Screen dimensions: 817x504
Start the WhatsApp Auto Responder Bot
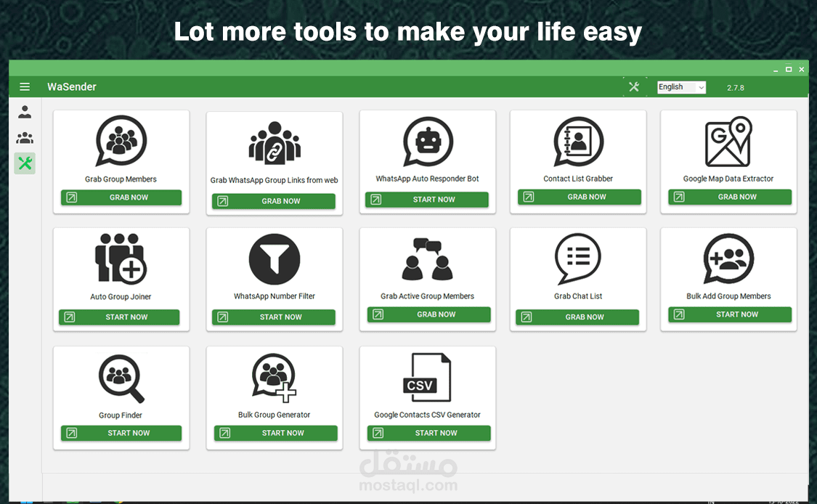coord(427,200)
